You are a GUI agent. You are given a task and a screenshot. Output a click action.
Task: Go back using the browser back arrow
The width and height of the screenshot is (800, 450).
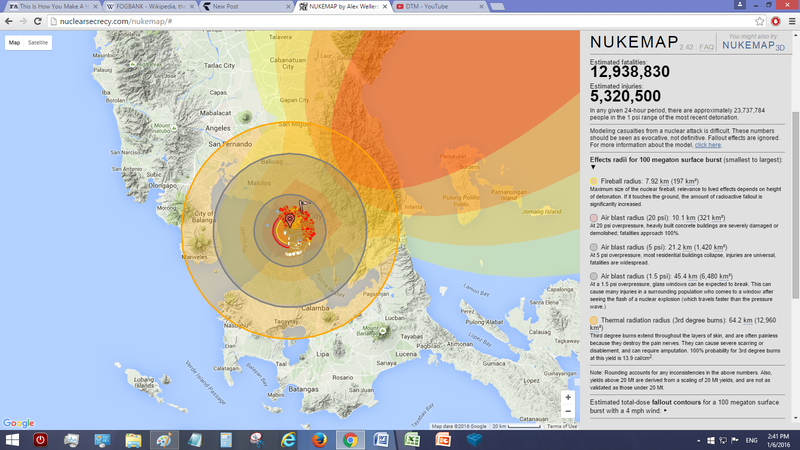click(9, 21)
